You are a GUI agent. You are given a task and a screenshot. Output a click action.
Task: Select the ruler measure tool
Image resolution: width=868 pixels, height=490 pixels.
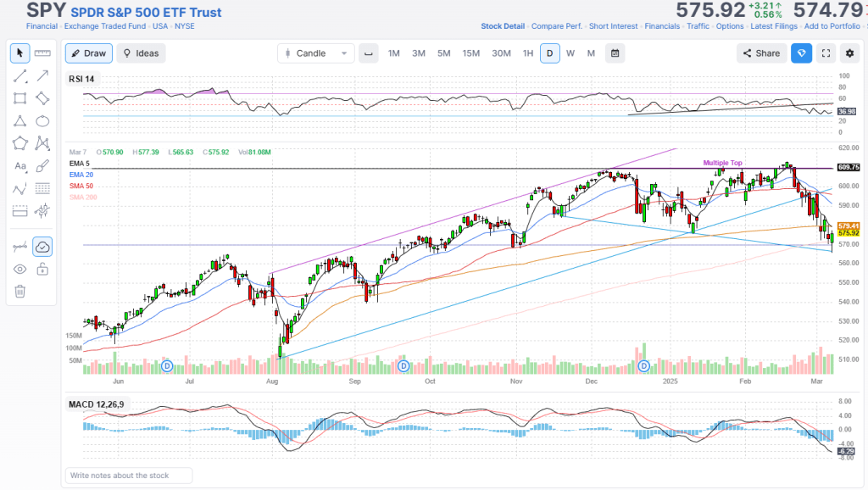tap(42, 53)
